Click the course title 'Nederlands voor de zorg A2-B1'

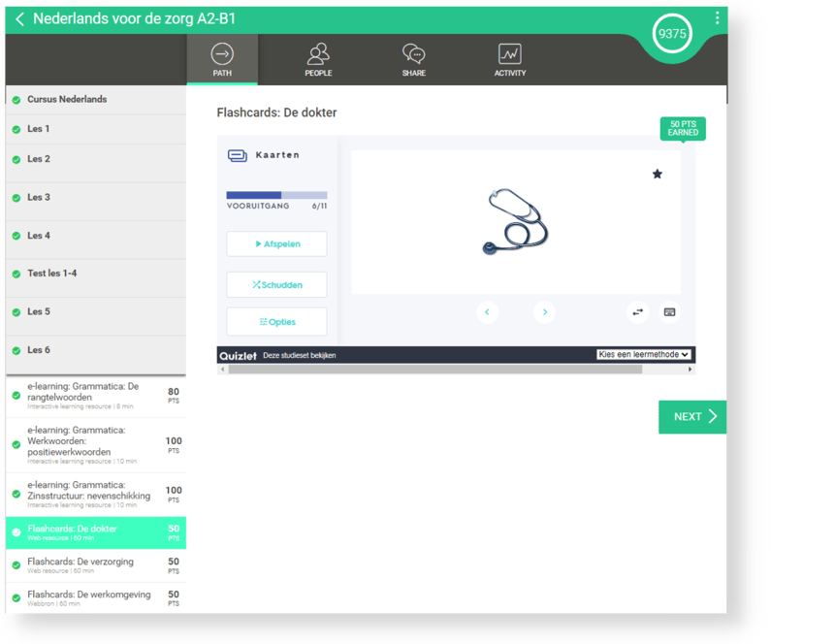click(134, 19)
